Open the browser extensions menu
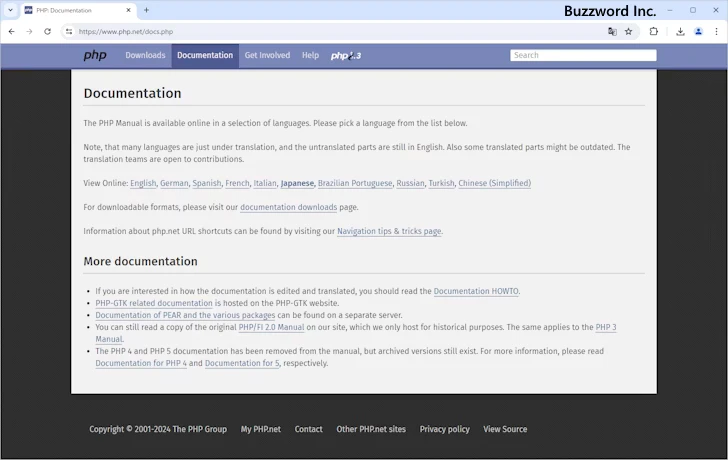This screenshot has width=728, height=460. click(x=654, y=32)
